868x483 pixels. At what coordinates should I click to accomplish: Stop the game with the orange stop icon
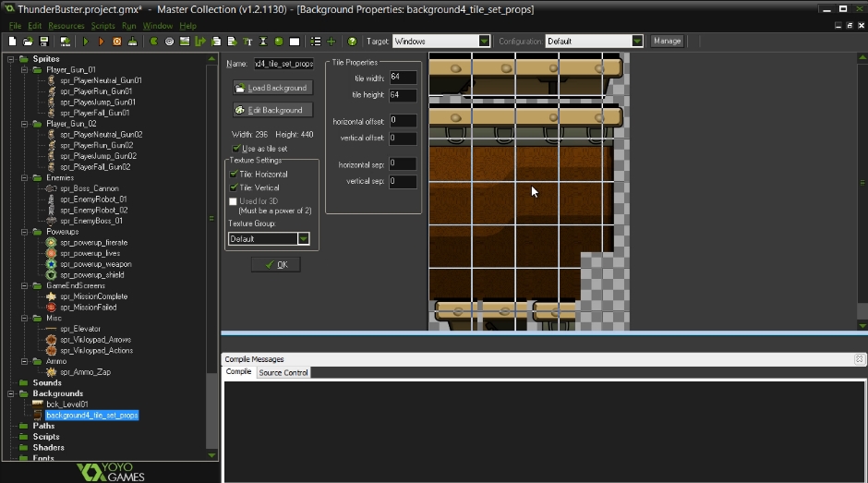tap(116, 42)
